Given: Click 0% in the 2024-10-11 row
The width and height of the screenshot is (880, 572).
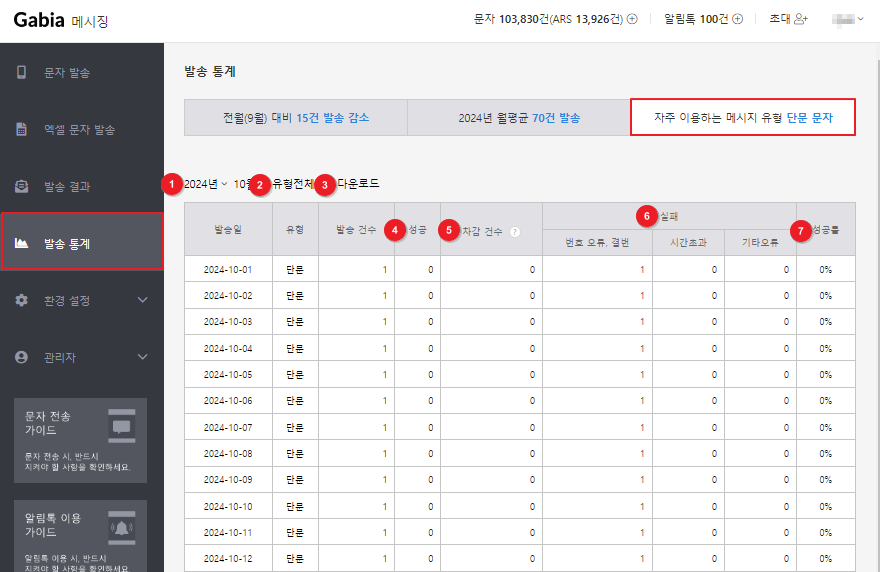Looking at the screenshot, I should click(826, 532).
